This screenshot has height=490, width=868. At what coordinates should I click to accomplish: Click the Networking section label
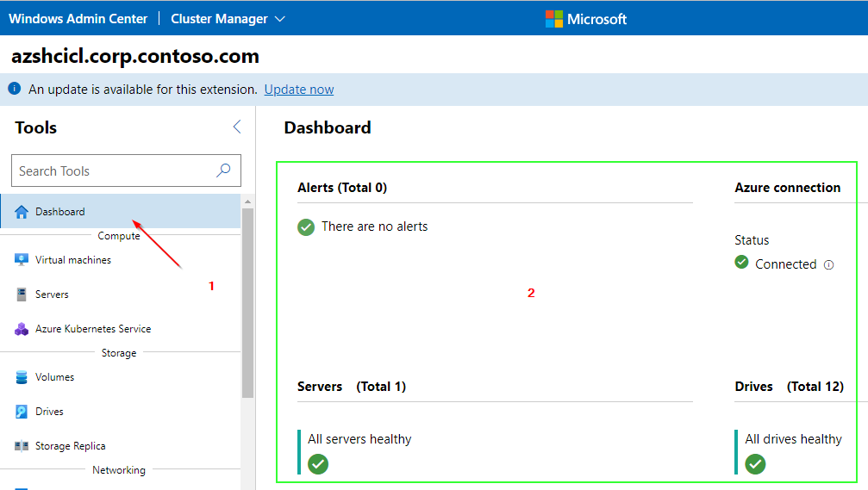[119, 470]
